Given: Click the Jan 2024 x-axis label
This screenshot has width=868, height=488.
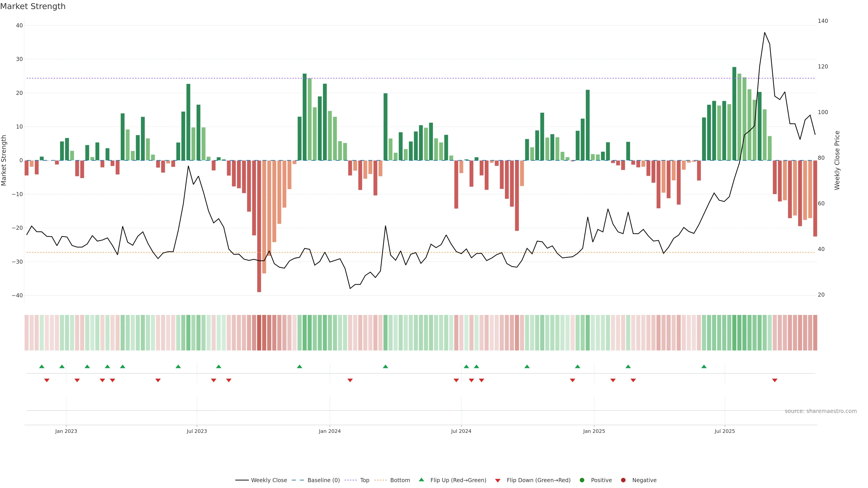Looking at the screenshot, I should coord(330,431).
